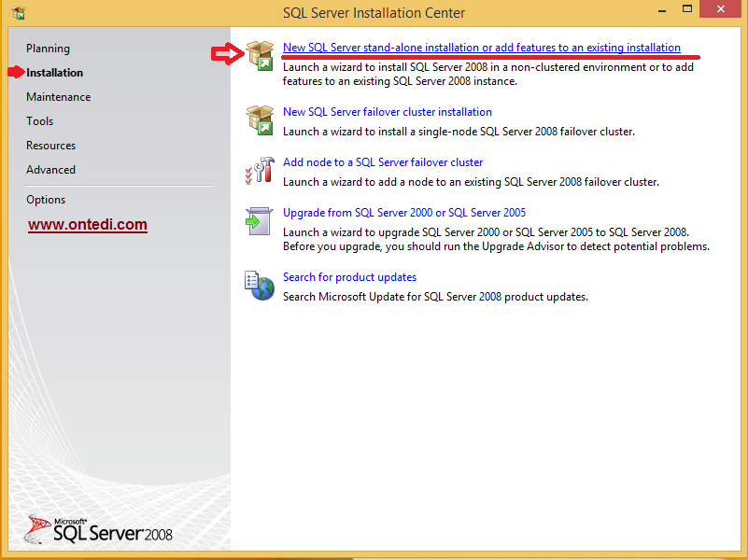Maximize the Installation Center window
Image resolution: width=748 pixels, height=560 pixels.
click(687, 9)
